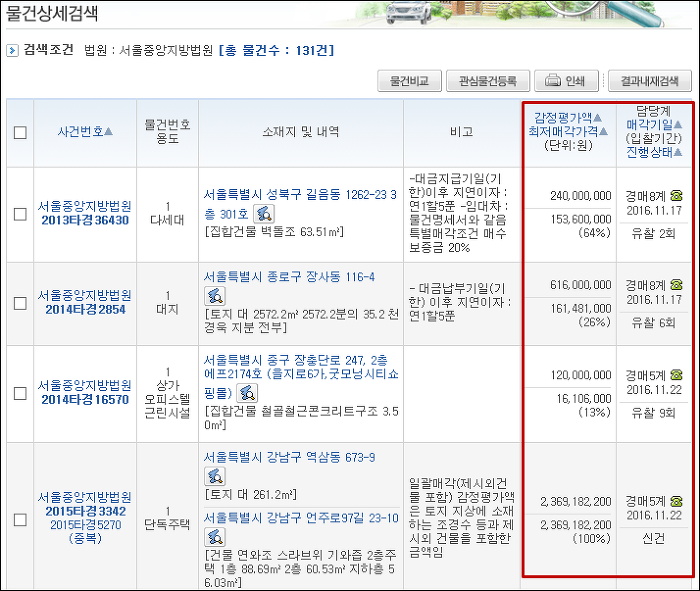Click the 소재지 및 내역 column header
This screenshot has width=700, height=591.
[301, 132]
